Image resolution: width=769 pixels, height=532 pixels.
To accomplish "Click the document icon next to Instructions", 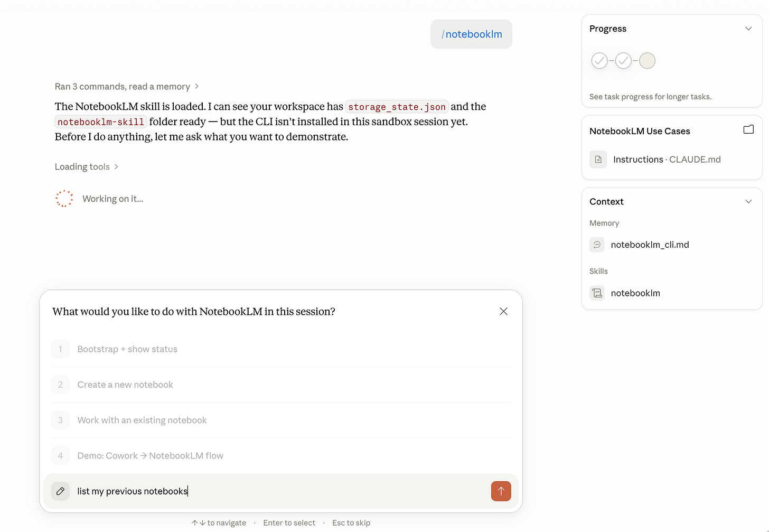I will pyautogui.click(x=598, y=159).
